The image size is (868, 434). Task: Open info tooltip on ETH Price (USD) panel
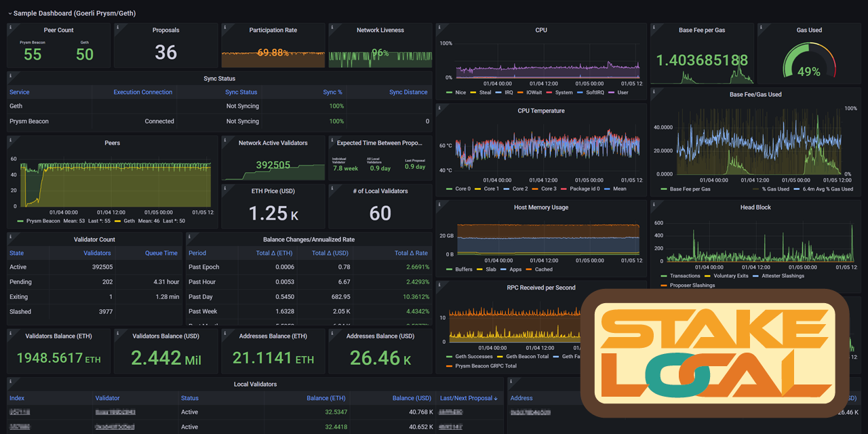tap(223, 189)
